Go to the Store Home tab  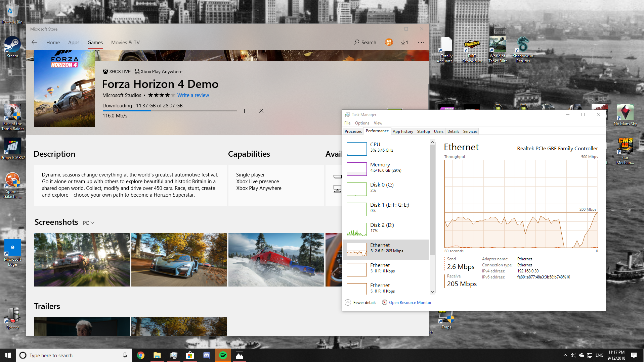click(x=53, y=42)
